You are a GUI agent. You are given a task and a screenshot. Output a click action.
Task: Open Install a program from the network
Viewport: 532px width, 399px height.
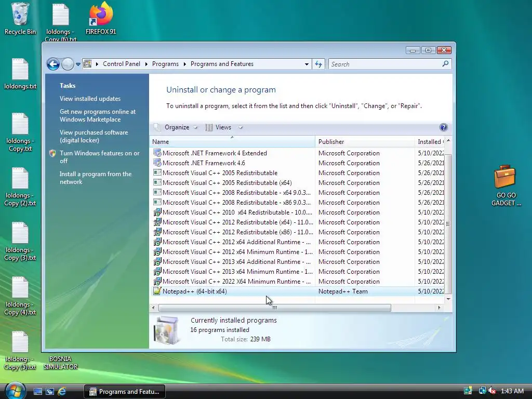pos(96,178)
